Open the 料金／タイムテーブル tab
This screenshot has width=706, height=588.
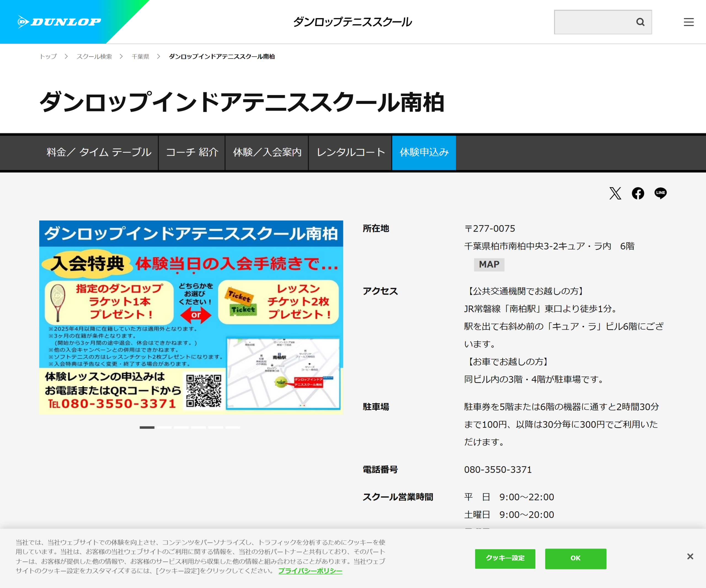(99, 152)
